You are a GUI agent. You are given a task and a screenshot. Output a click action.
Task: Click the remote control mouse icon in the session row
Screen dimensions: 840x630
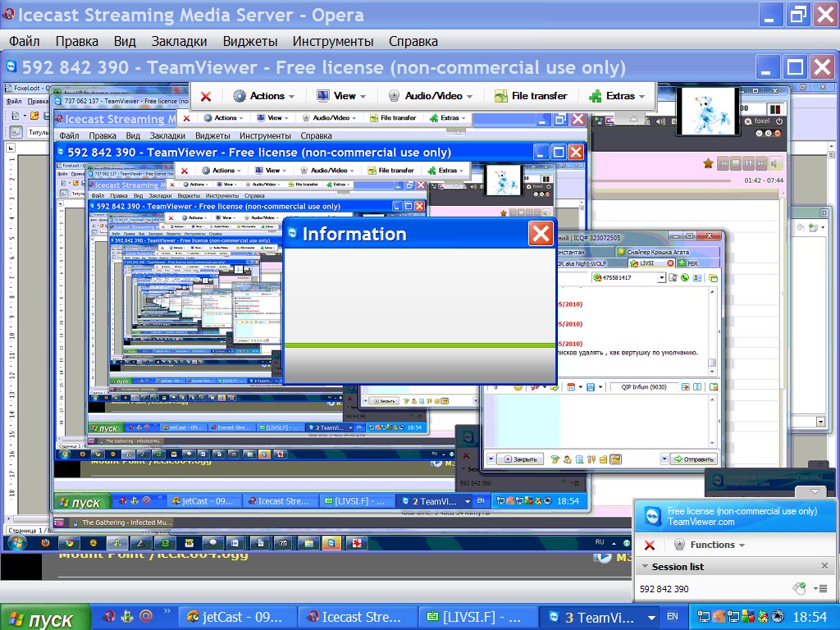pyautogui.click(x=799, y=589)
